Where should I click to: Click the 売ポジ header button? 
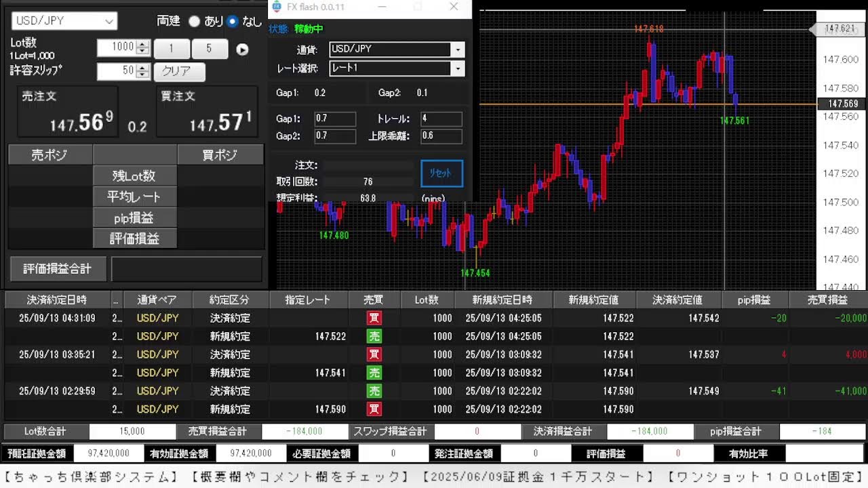point(50,155)
